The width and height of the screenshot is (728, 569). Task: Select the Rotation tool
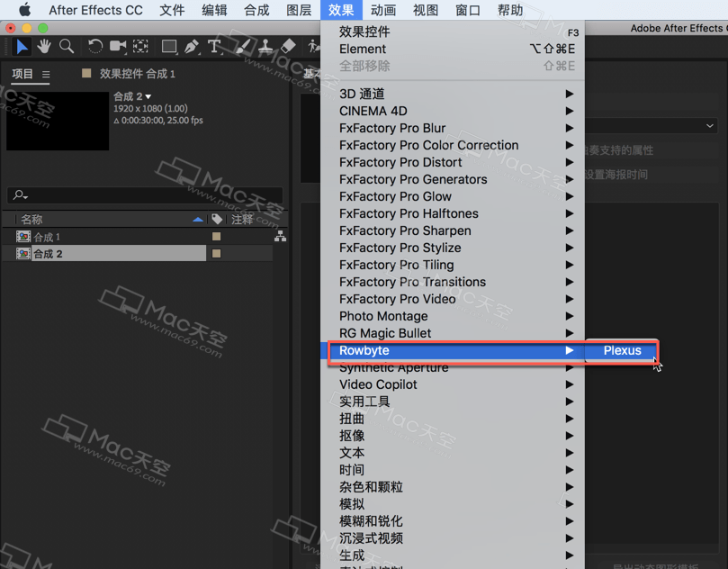click(95, 47)
